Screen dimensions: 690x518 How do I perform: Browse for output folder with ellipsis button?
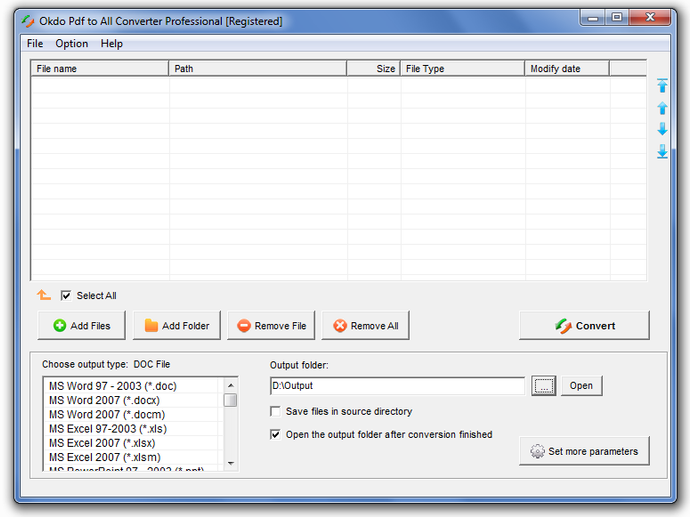(543, 386)
